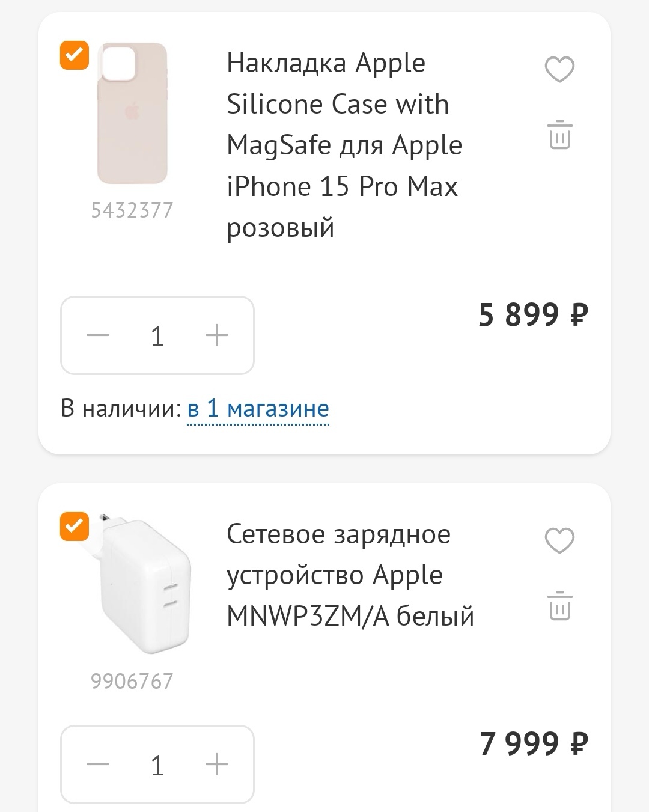Add the Apple charger to favorites

pyautogui.click(x=559, y=540)
